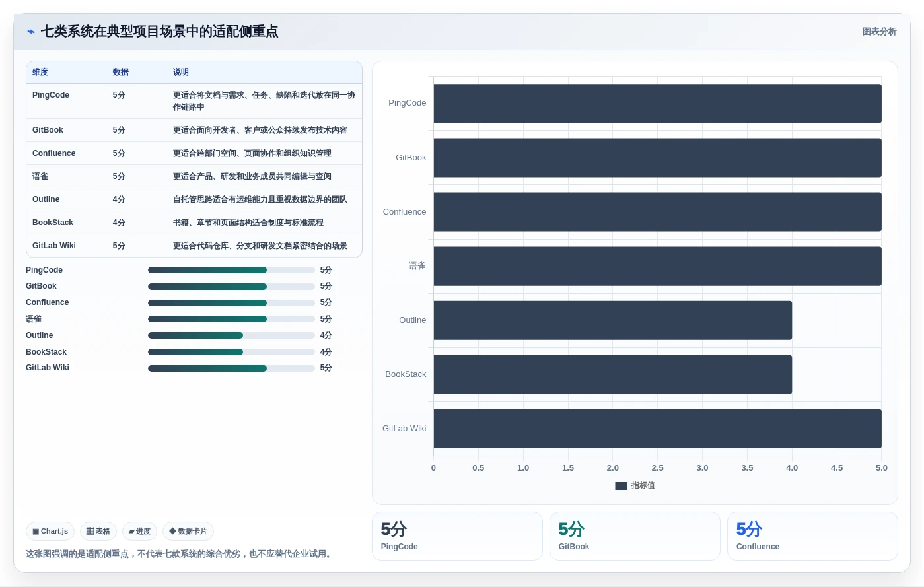The image size is (924, 587).
Task: Click the Outline table row name
Action: click(46, 199)
